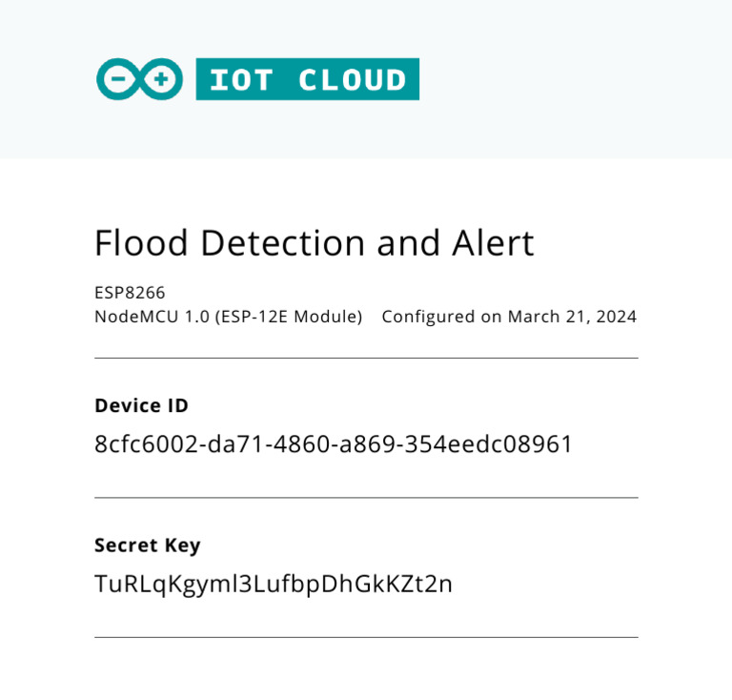Click the Device ID value starting with 8cfc6002
Screen dimensions: 732x700
(x=334, y=444)
